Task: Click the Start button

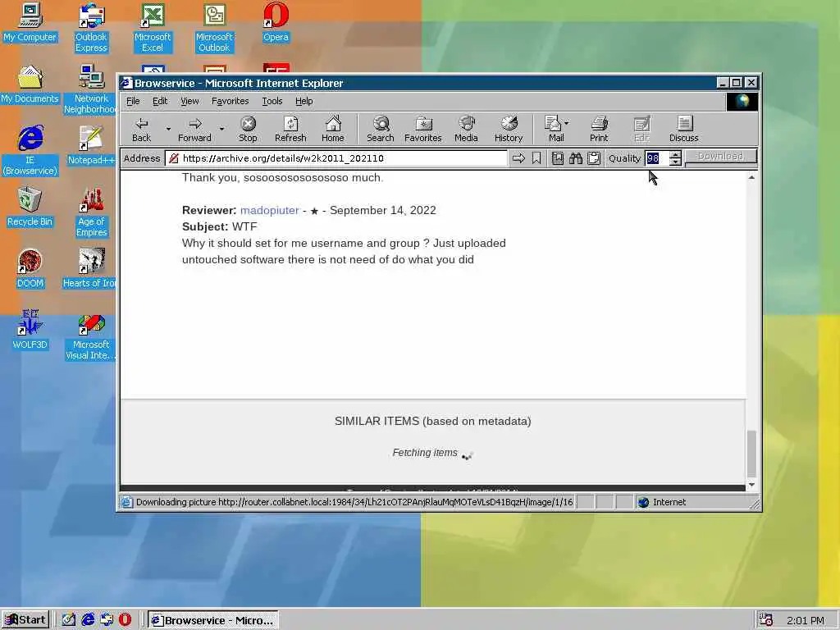Action: click(25, 620)
